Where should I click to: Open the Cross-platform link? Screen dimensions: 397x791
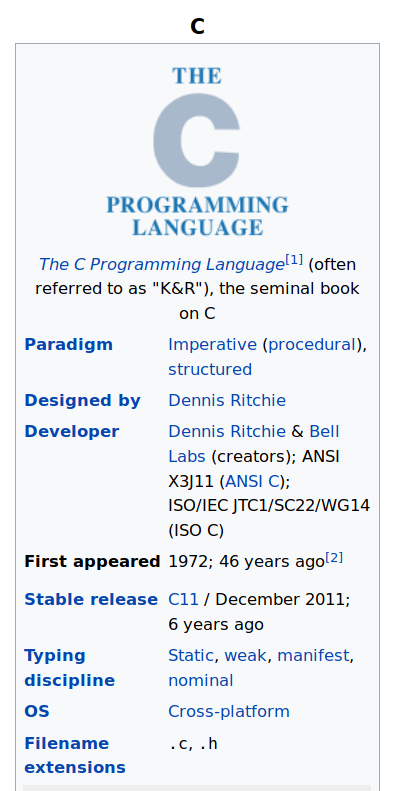229,711
